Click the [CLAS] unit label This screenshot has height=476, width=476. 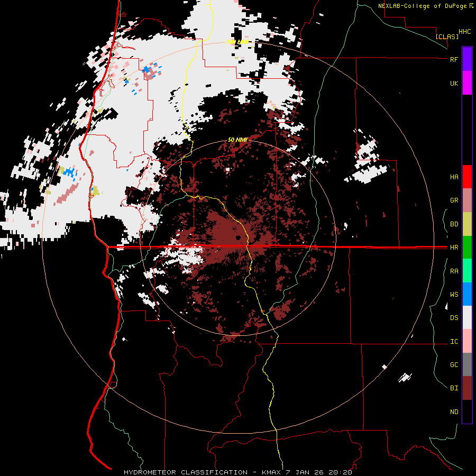click(447, 36)
